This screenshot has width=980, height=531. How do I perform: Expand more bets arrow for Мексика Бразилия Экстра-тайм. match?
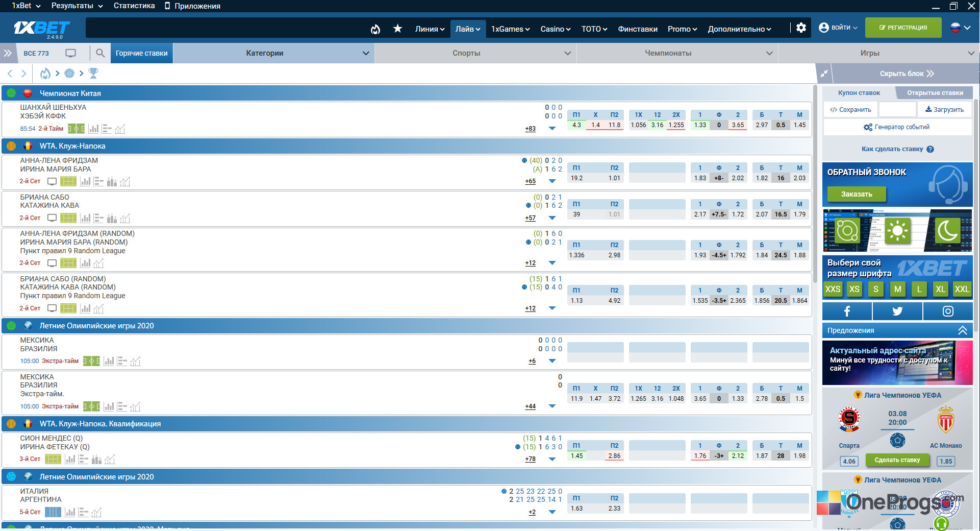[552, 406]
